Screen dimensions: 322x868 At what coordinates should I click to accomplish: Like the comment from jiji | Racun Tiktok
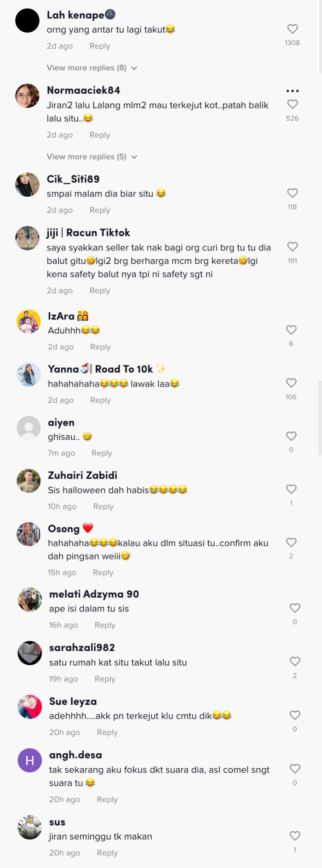pos(293,246)
